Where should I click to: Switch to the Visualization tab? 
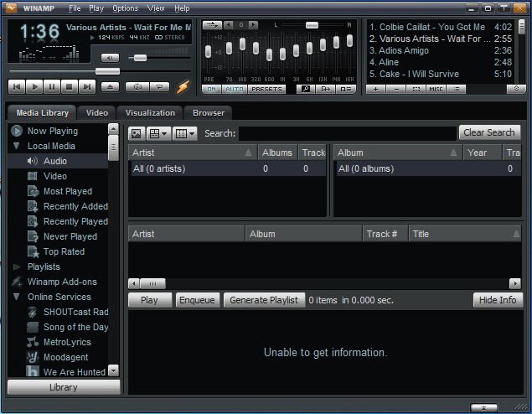150,113
